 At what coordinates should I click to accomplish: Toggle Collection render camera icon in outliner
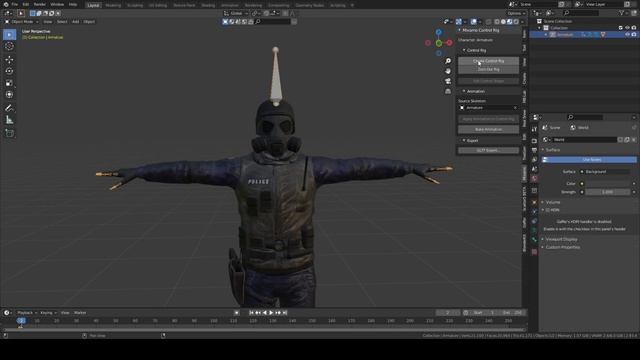(x=634, y=28)
